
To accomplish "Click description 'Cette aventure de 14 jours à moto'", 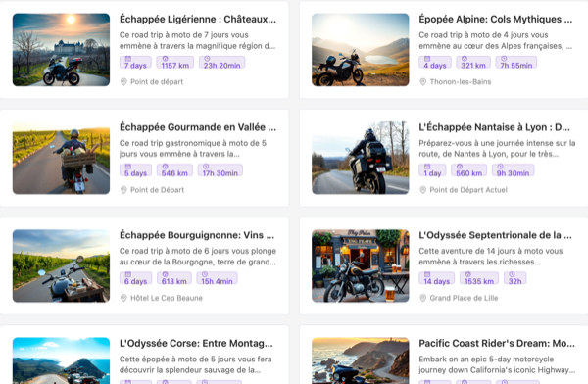I will click(491, 257).
